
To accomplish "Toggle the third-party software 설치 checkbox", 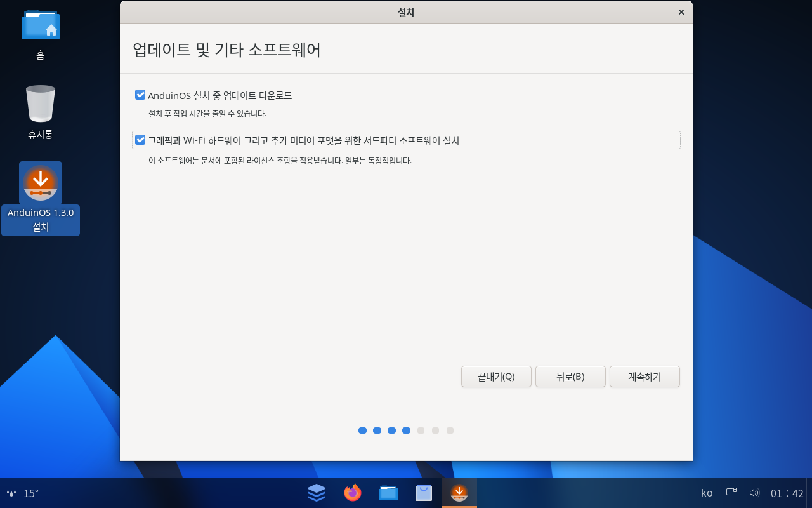I will (140, 140).
